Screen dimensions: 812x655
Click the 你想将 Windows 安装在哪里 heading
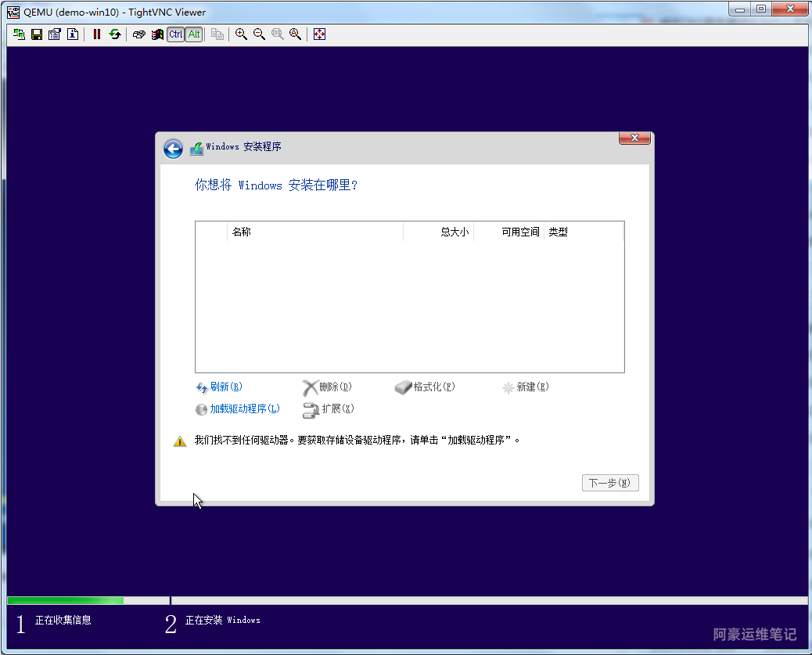coord(276,185)
